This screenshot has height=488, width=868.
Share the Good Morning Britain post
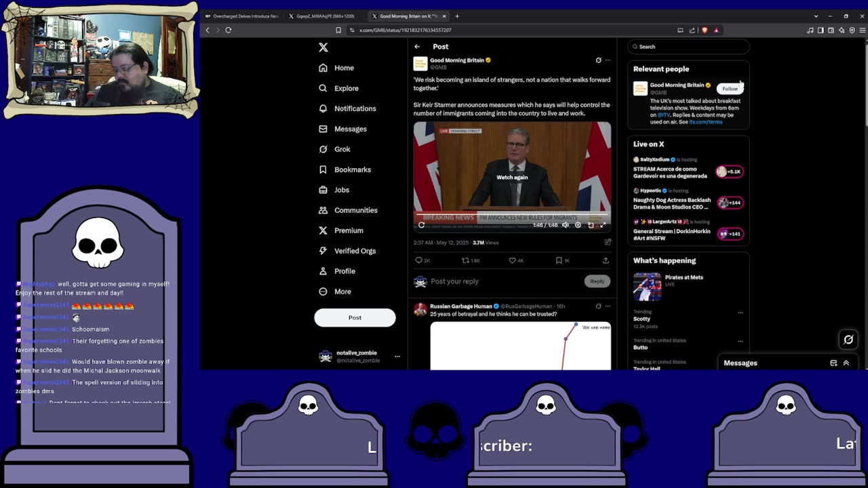tap(606, 260)
